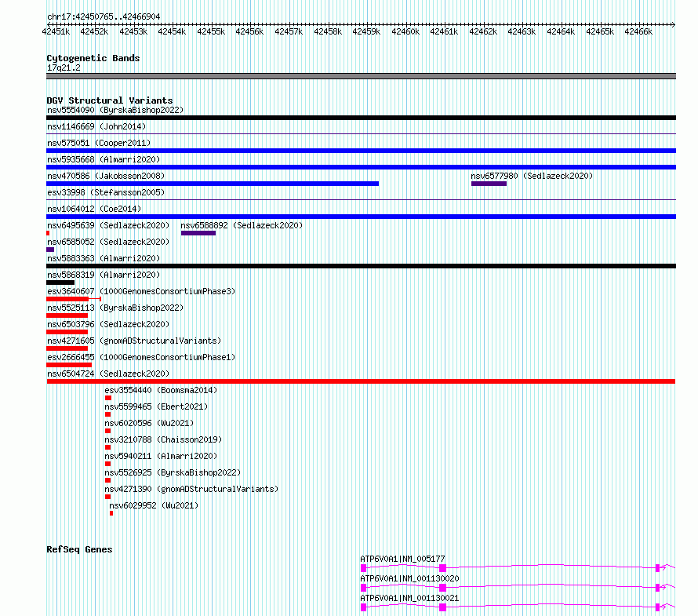Screen dimensions: 698x616
Task: Click the red marker under nsv6029952
Action: click(111, 513)
